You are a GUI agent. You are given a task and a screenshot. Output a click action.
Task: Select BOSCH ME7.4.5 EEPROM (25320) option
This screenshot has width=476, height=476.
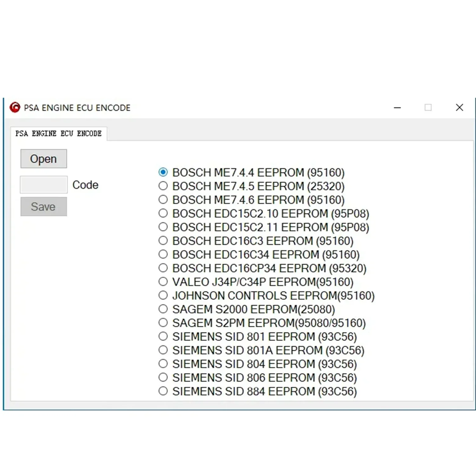[x=252, y=186]
